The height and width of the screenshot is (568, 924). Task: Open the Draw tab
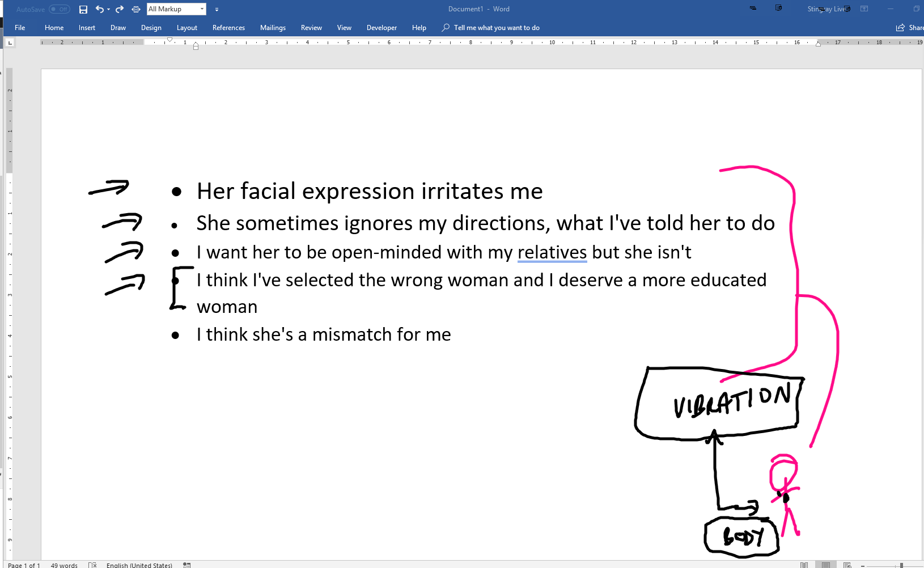click(x=118, y=28)
